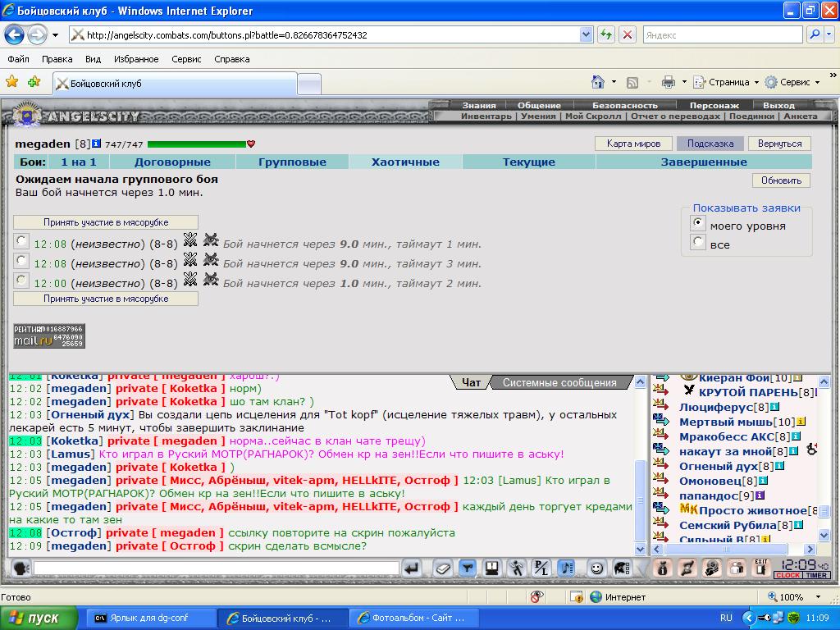Expand the address bar URL history dropdown
This screenshot has width=840, height=630.
coord(586,34)
